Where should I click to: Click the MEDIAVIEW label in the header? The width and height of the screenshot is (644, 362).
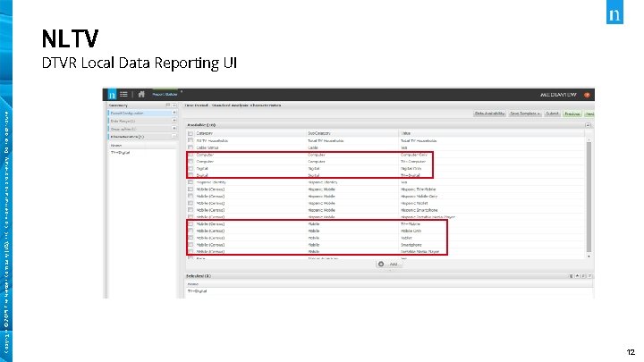558,95
